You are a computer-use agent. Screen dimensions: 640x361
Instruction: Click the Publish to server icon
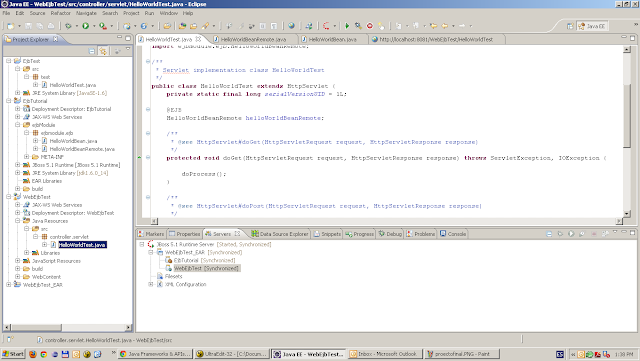(x=605, y=234)
